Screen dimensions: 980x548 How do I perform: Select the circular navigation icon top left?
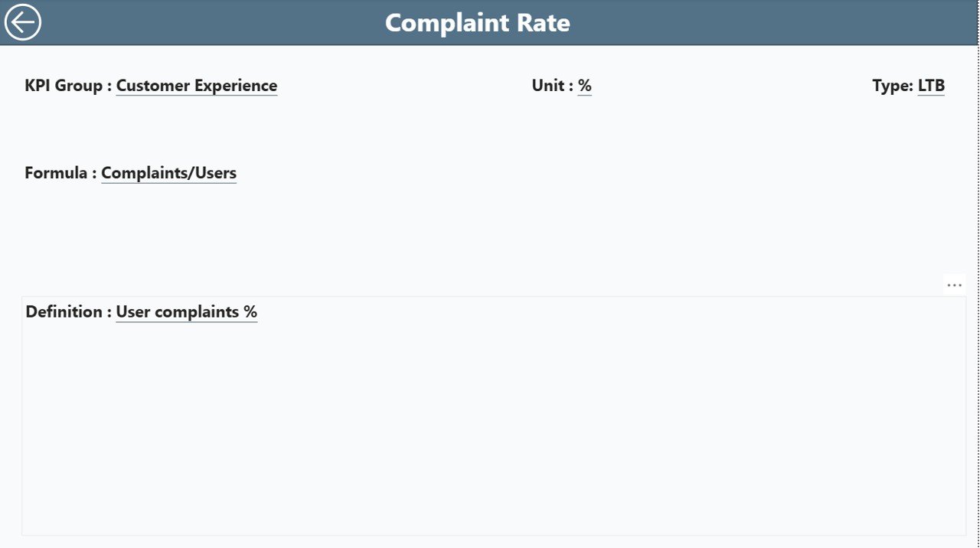coord(22,22)
